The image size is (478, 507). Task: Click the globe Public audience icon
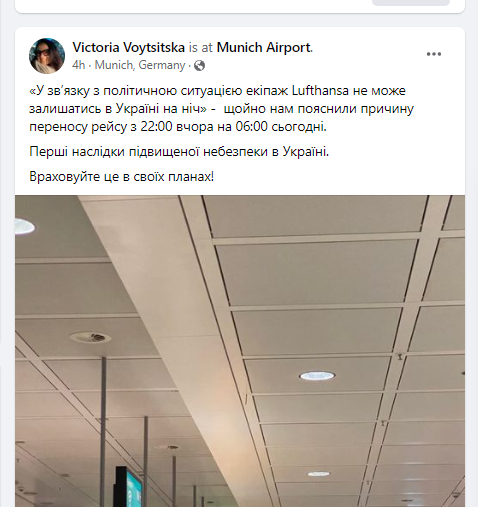[199, 65]
